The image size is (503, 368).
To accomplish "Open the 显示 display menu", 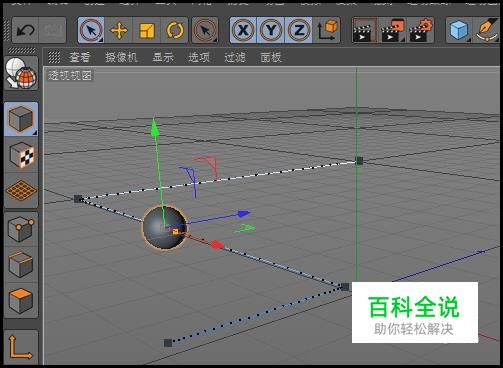I will tap(163, 57).
